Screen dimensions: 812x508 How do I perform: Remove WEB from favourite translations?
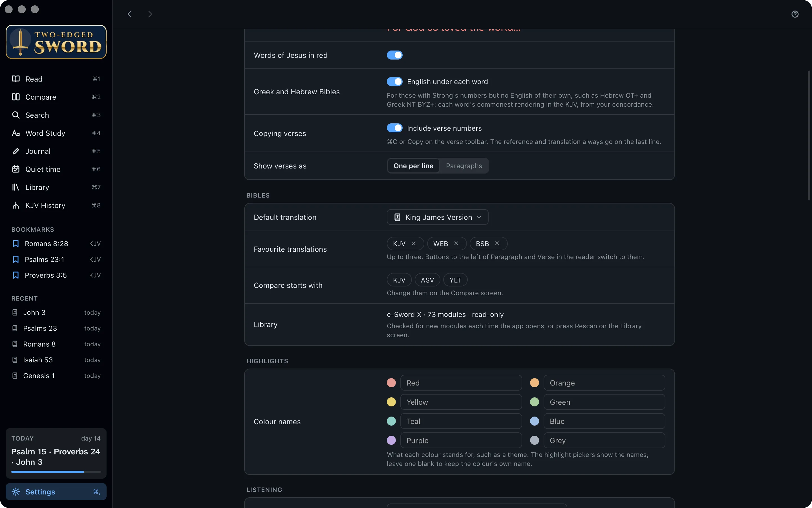click(456, 244)
